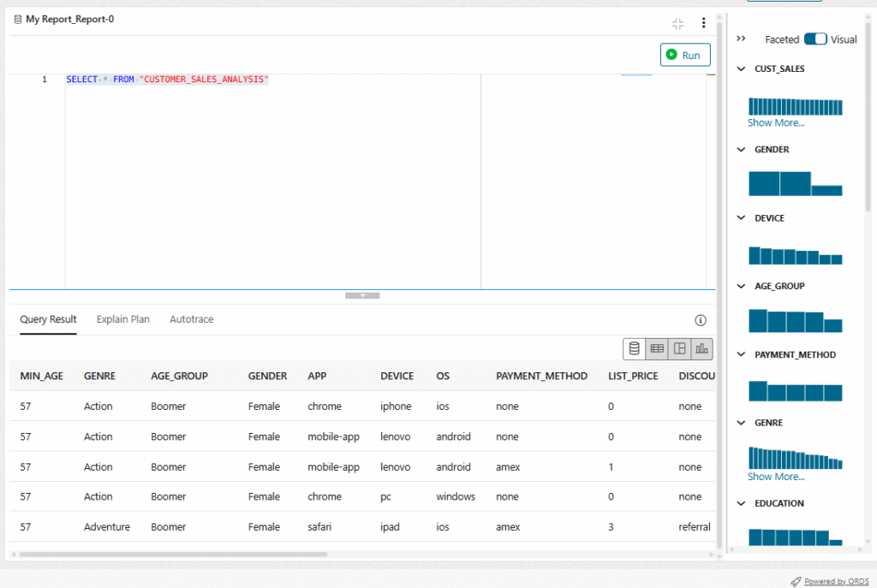Switch to the Autotrace tab

(191, 319)
